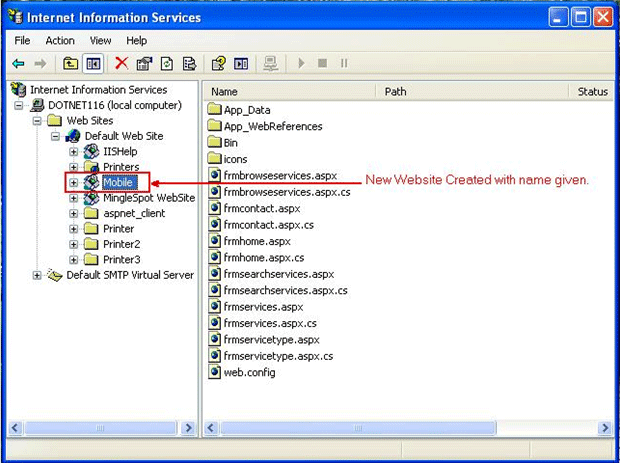The height and width of the screenshot is (463, 620).
Task: Click the Pause item icon
Action: 344,63
